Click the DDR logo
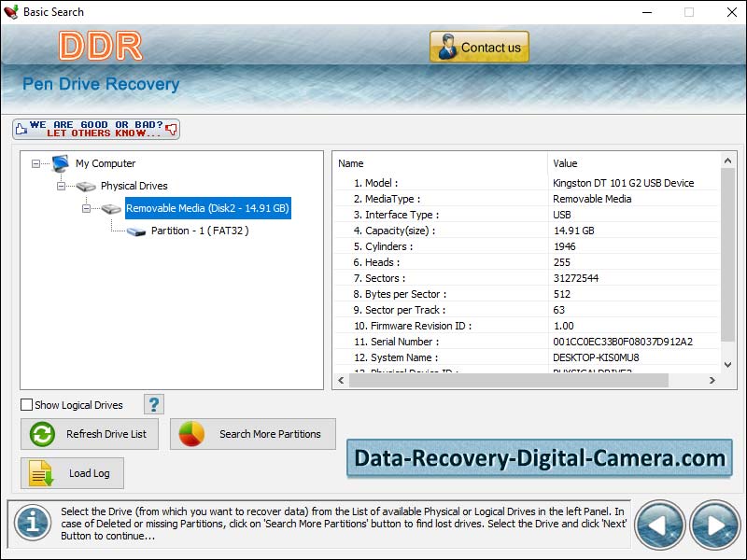Screen dimensions: 747x560 [100, 45]
